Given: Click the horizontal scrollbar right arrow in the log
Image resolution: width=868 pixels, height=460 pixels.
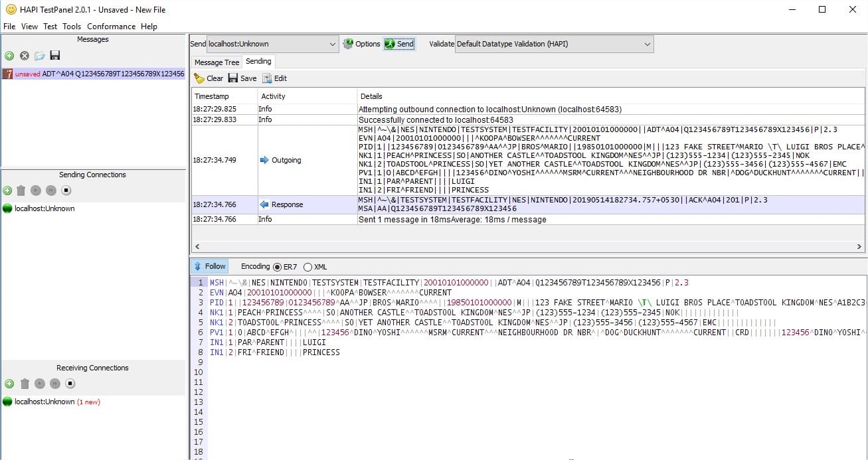Looking at the screenshot, I should point(860,246).
